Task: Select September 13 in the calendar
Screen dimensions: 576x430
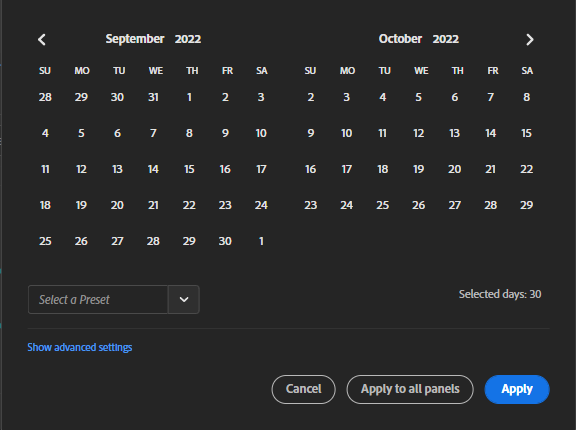Action: click(117, 169)
